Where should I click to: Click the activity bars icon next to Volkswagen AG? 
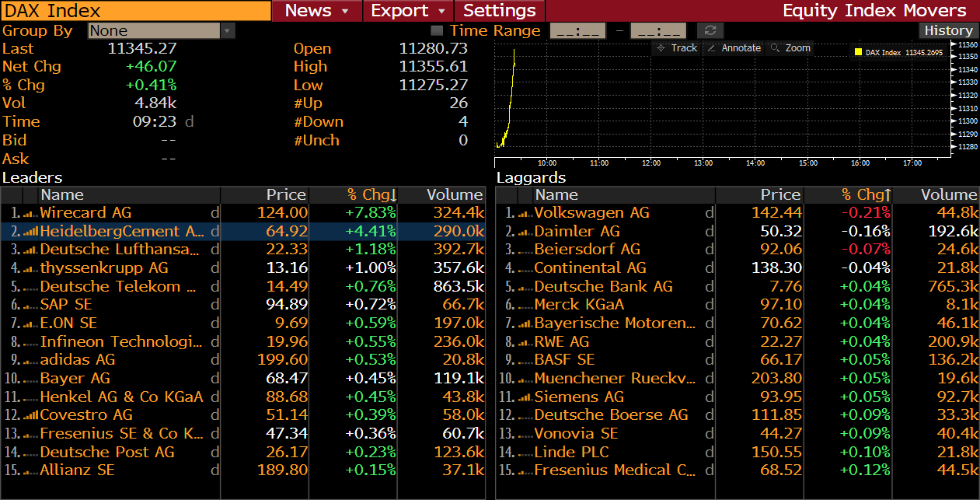pos(525,213)
